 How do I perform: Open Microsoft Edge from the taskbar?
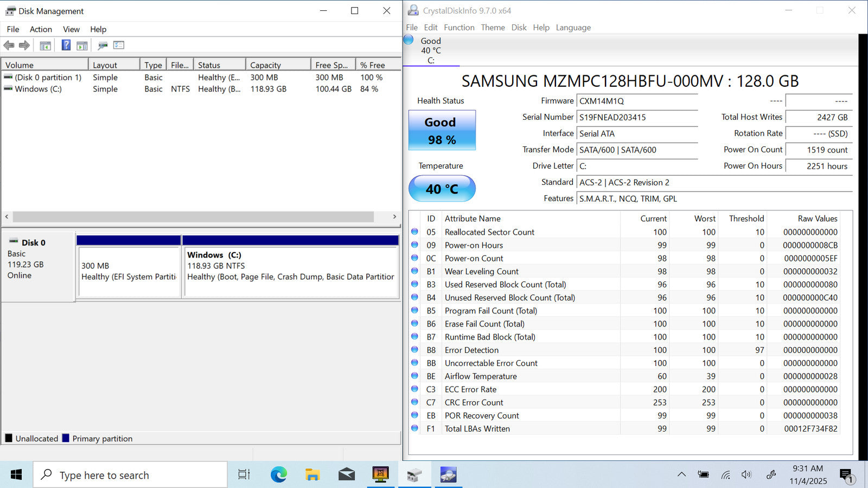279,475
